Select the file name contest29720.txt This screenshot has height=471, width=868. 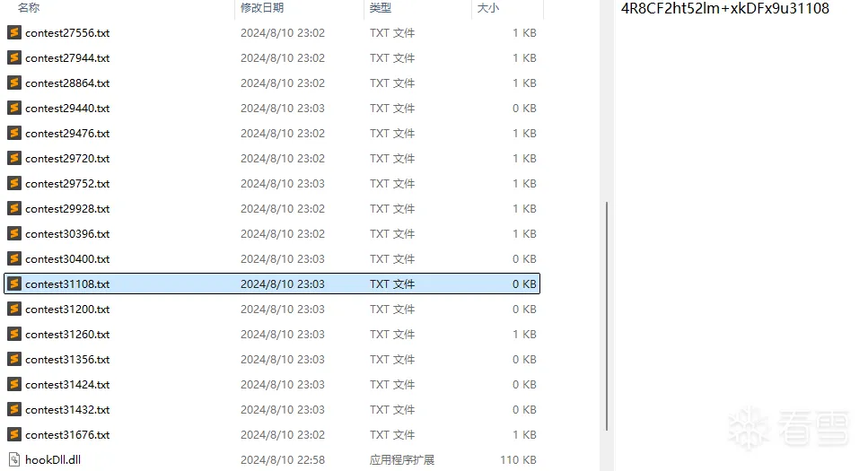pyautogui.click(x=67, y=158)
